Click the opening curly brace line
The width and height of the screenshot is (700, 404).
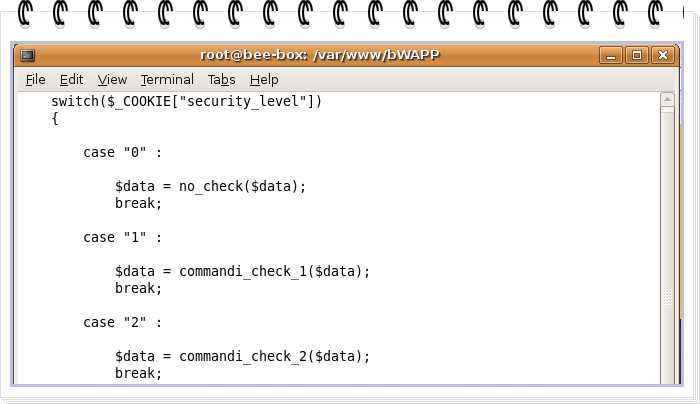point(55,119)
